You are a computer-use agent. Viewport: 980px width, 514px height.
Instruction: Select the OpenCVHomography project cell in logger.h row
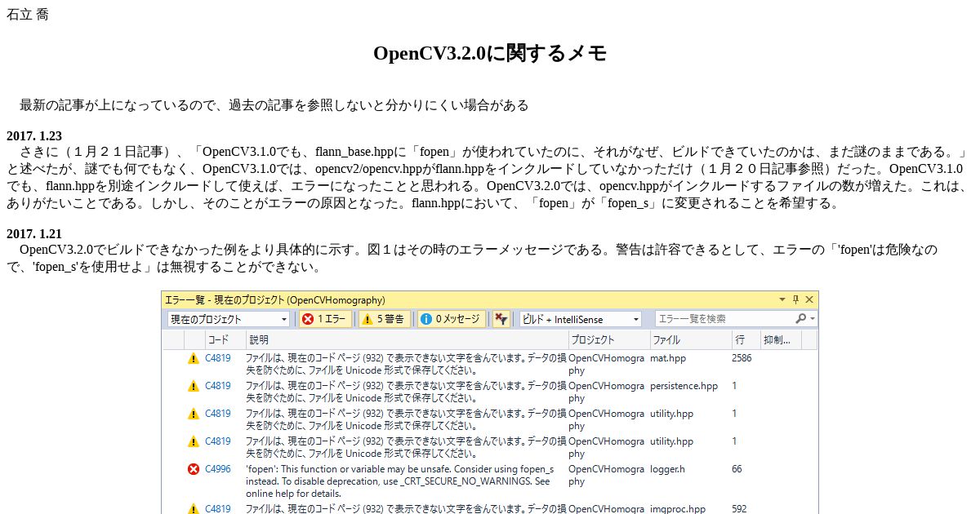(606, 475)
